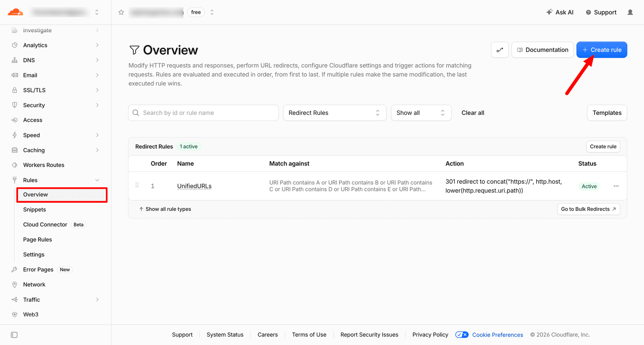644x345 pixels.
Task: Click the Access icon in sidebar
Action: [14, 120]
